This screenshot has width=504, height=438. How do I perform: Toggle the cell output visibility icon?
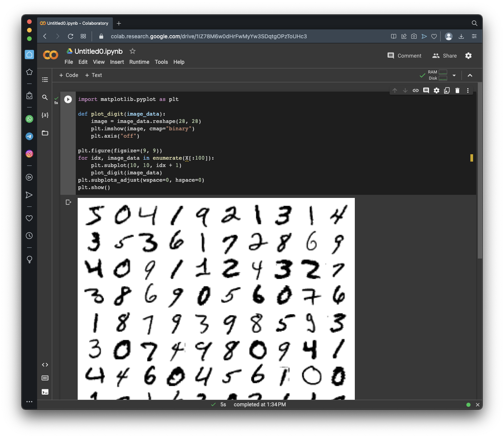(x=68, y=202)
